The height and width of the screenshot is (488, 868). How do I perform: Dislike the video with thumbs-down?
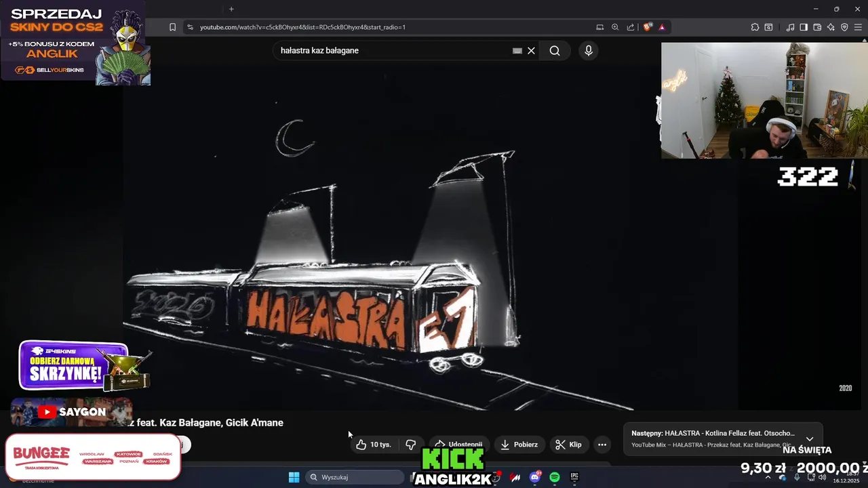point(411,445)
